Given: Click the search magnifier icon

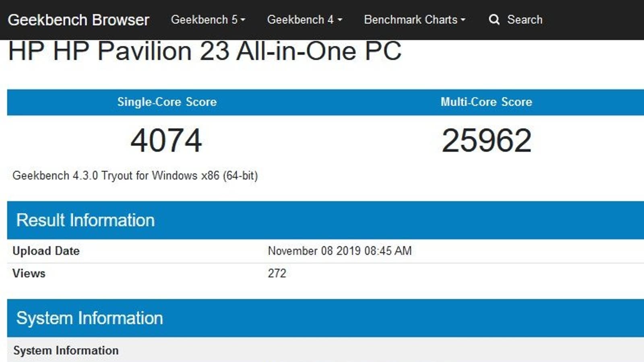Looking at the screenshot, I should (494, 20).
